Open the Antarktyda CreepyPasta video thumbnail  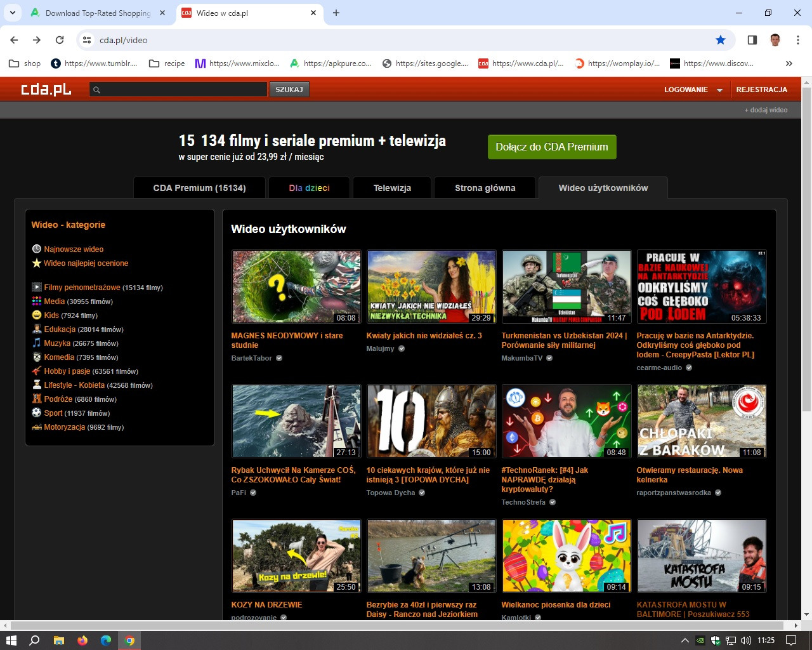point(702,287)
